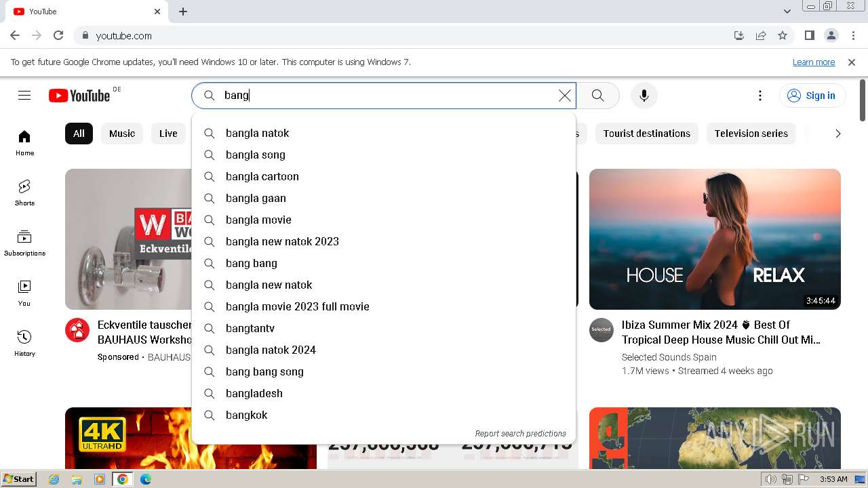Choose suggestion 'bangla natok 2024'
The width and height of the screenshot is (868, 488).
pyautogui.click(x=384, y=350)
